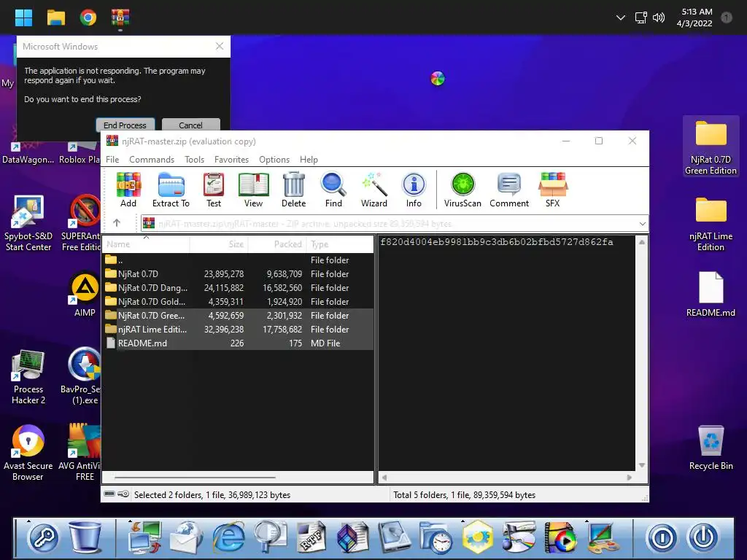Open the Options menu
The height and width of the screenshot is (560, 747).
(274, 160)
